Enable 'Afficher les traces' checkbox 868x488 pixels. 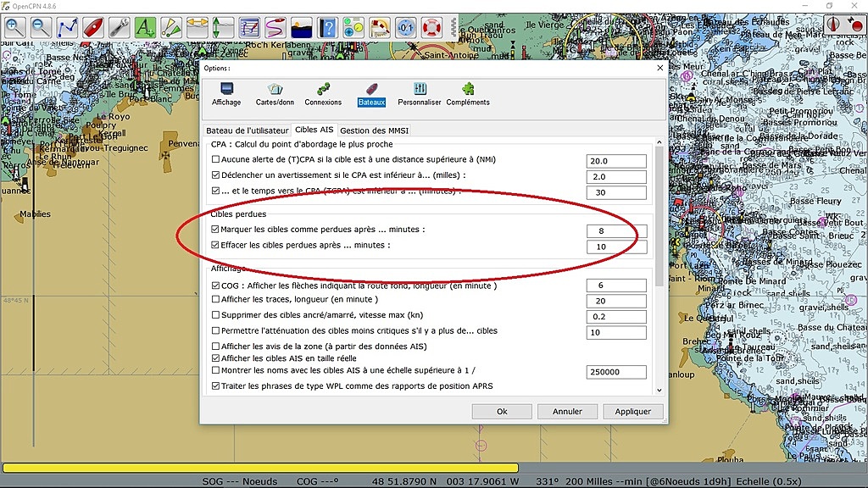coord(215,299)
